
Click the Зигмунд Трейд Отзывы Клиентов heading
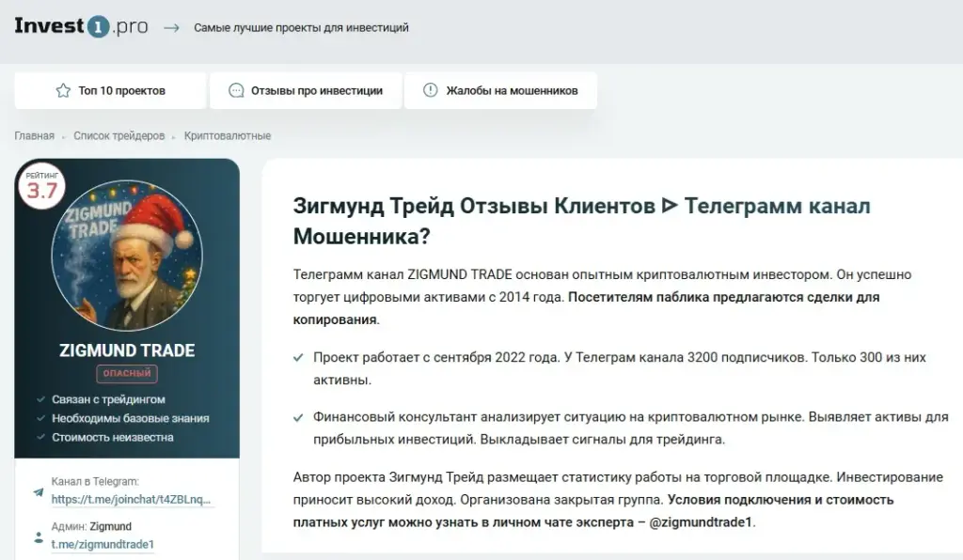coord(581,221)
